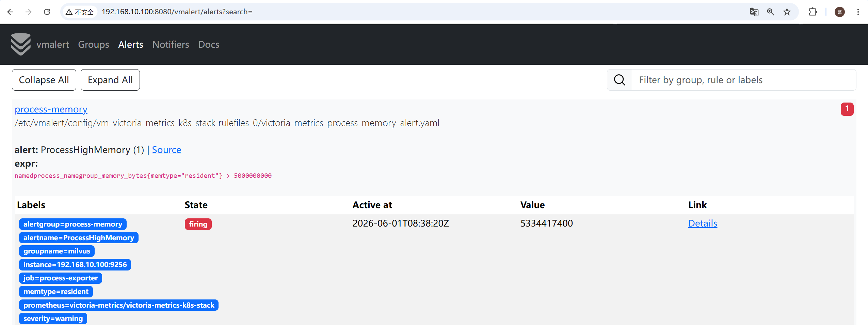This screenshot has width=868, height=325.
Task: Click the alert name ProcessHighMemory (1)
Action: (92, 150)
